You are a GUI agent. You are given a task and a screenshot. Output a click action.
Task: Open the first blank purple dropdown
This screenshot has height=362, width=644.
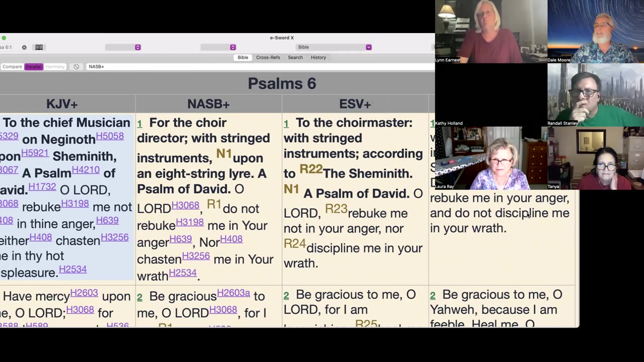pos(123,47)
